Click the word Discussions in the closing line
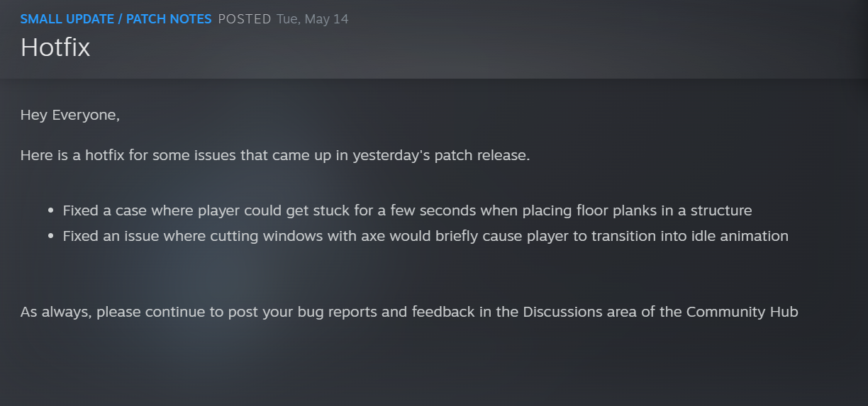The image size is (868, 406). pyautogui.click(x=563, y=312)
